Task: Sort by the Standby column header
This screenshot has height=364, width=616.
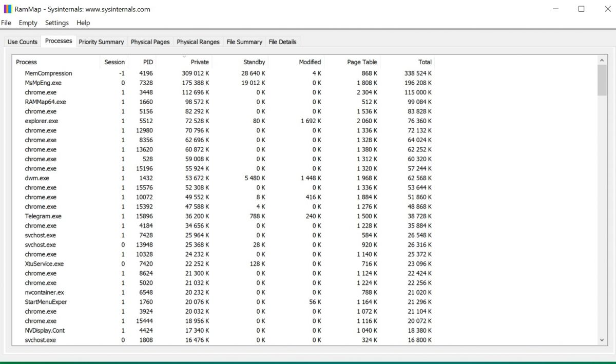Action: [240, 62]
